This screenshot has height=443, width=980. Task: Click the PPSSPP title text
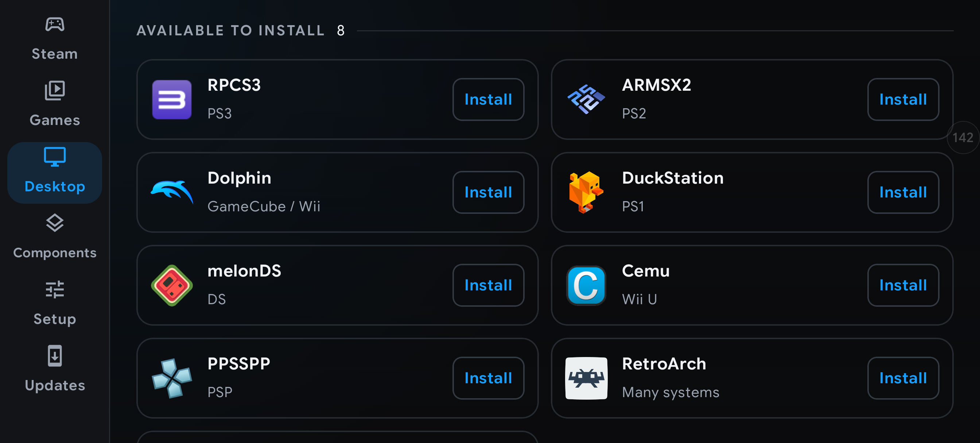pyautogui.click(x=238, y=364)
